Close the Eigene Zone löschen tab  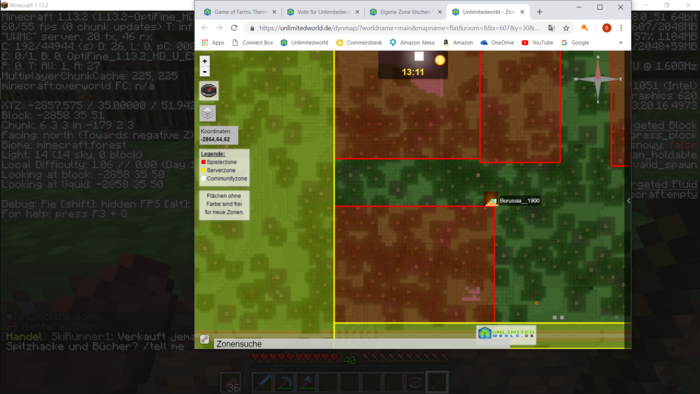point(440,12)
